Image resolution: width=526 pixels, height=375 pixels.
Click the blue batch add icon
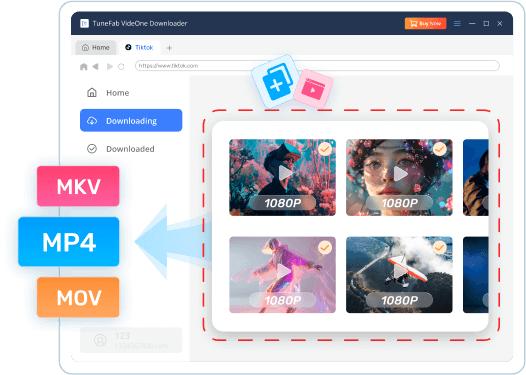click(x=276, y=82)
